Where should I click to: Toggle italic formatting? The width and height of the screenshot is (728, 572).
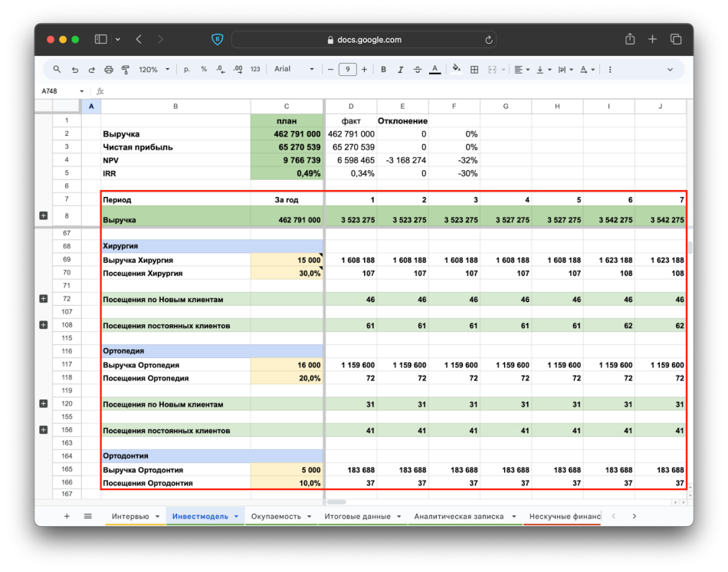(401, 70)
